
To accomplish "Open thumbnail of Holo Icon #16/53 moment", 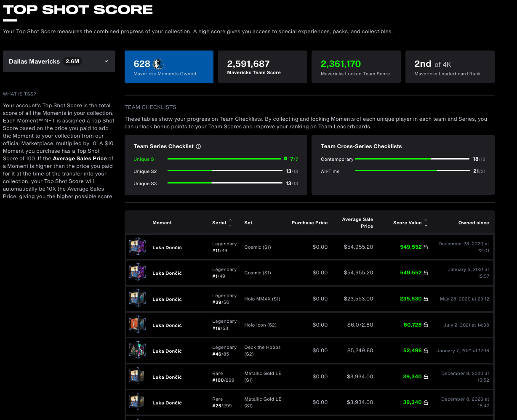I will click(x=137, y=325).
